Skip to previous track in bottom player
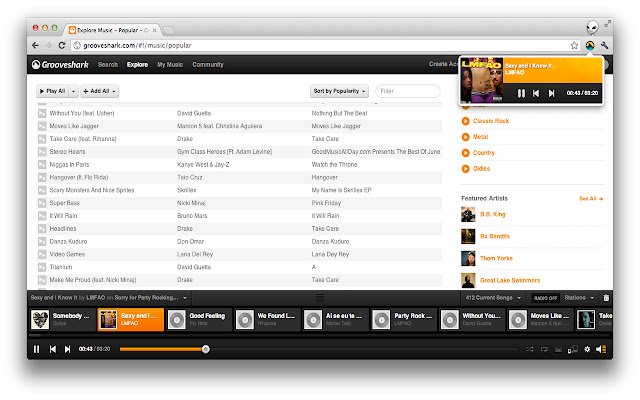The image size is (640, 400). pyautogui.click(x=53, y=349)
